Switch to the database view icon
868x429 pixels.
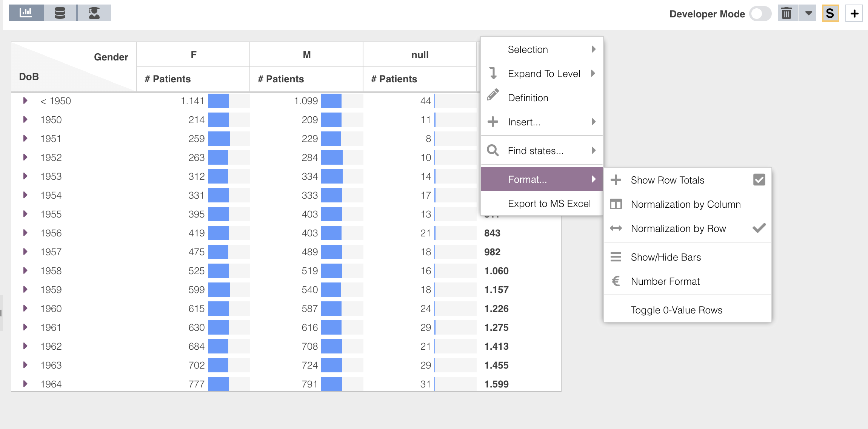tap(60, 13)
